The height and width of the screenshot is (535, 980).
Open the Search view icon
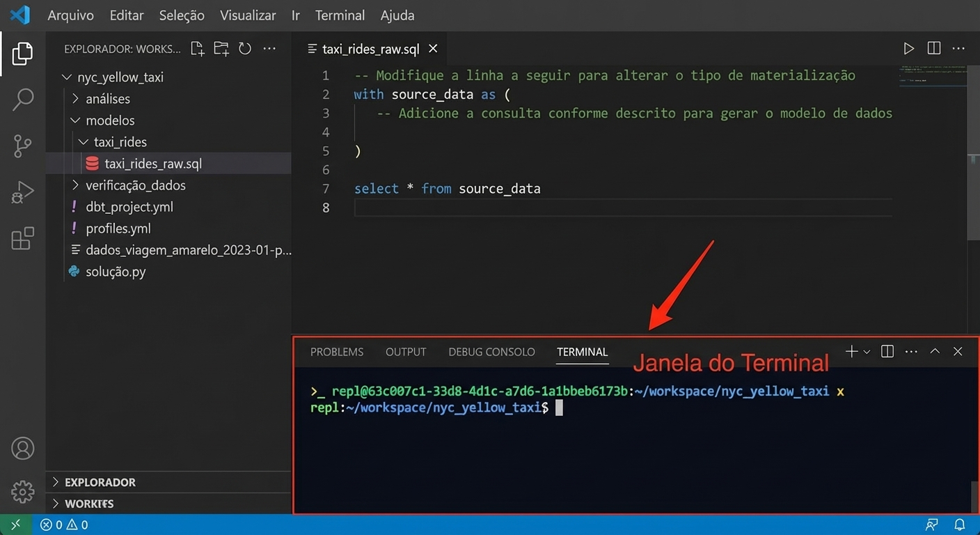(x=22, y=100)
